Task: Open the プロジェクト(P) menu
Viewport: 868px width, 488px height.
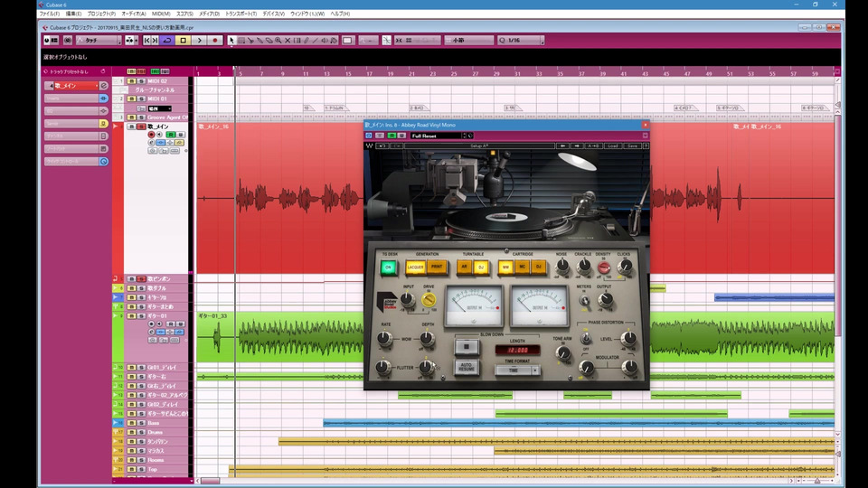Action: click(x=101, y=14)
